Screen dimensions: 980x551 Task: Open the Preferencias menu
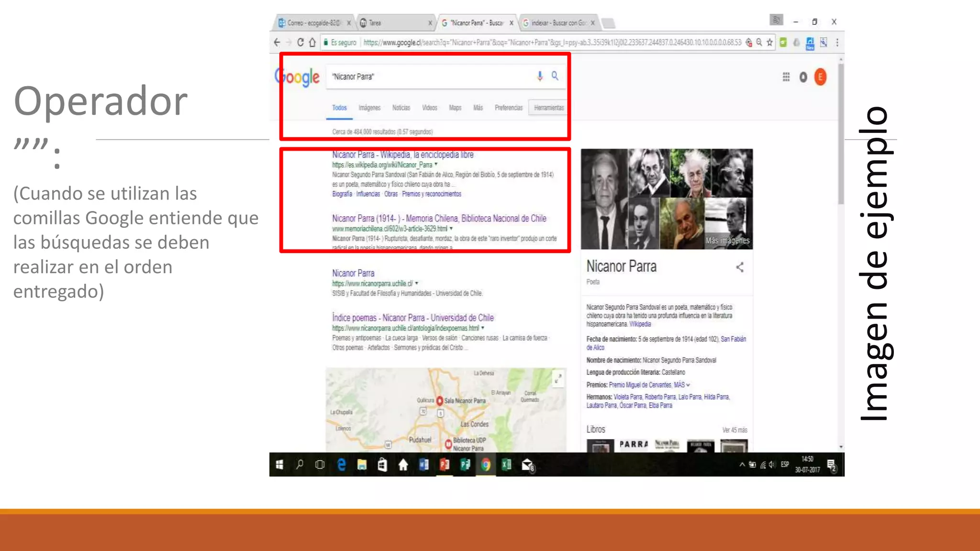click(509, 108)
